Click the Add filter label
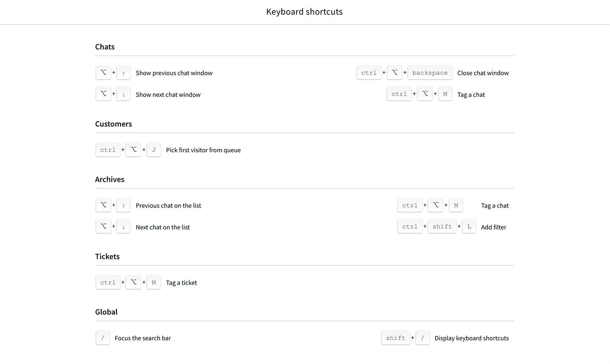The width and height of the screenshot is (610, 364). coord(494,227)
